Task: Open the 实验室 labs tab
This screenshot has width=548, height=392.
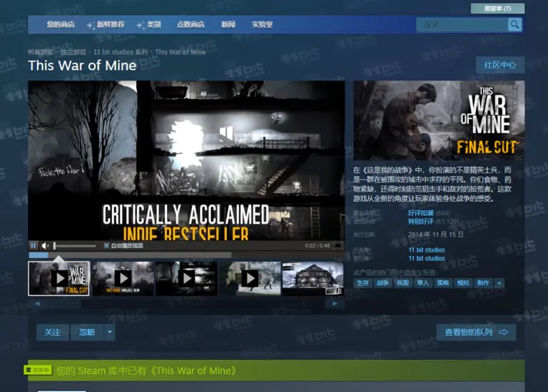Action: (262, 24)
